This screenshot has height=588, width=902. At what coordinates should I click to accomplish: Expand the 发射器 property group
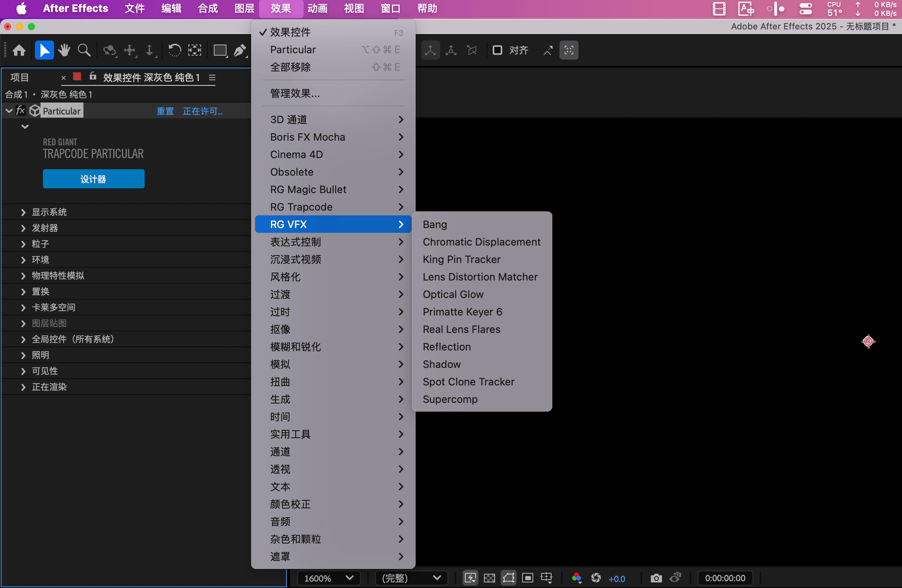click(23, 228)
